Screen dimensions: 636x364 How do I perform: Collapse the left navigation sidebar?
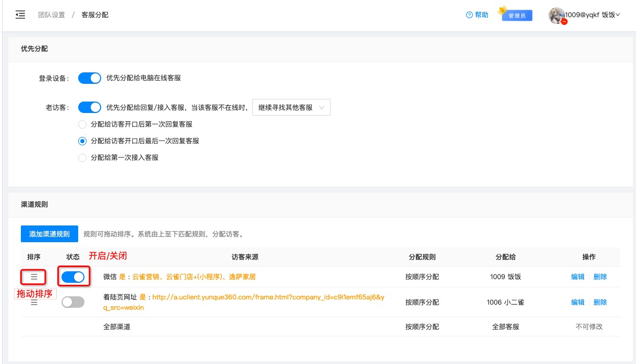[20, 15]
